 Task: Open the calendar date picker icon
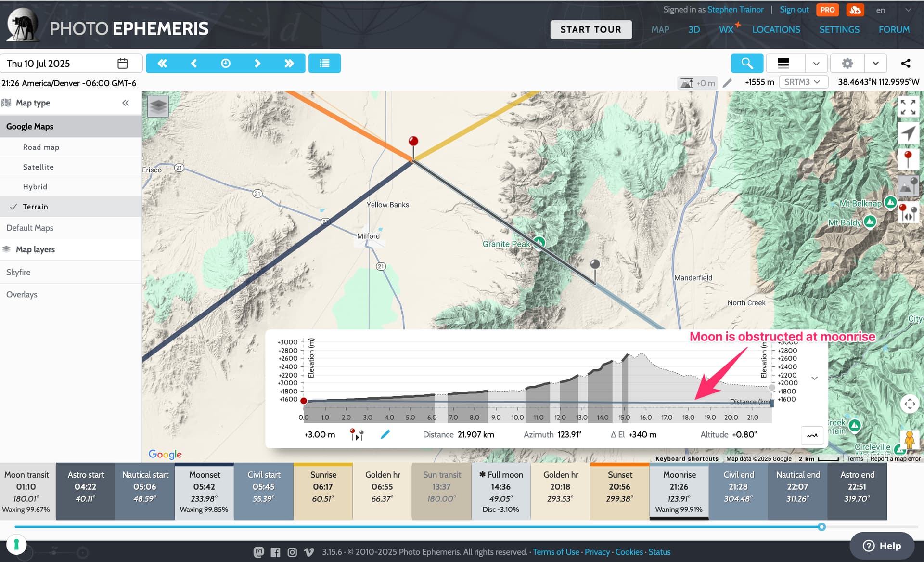pyautogui.click(x=123, y=63)
